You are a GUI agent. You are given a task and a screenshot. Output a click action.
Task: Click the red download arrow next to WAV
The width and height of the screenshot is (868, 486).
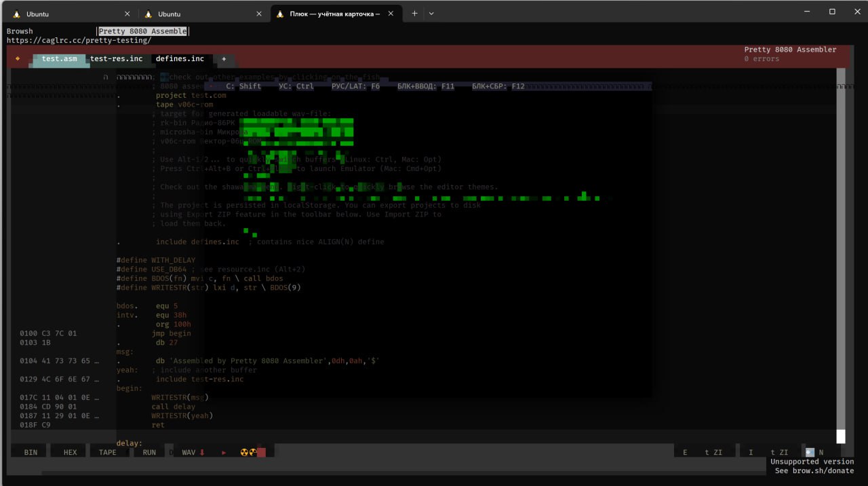tap(202, 452)
